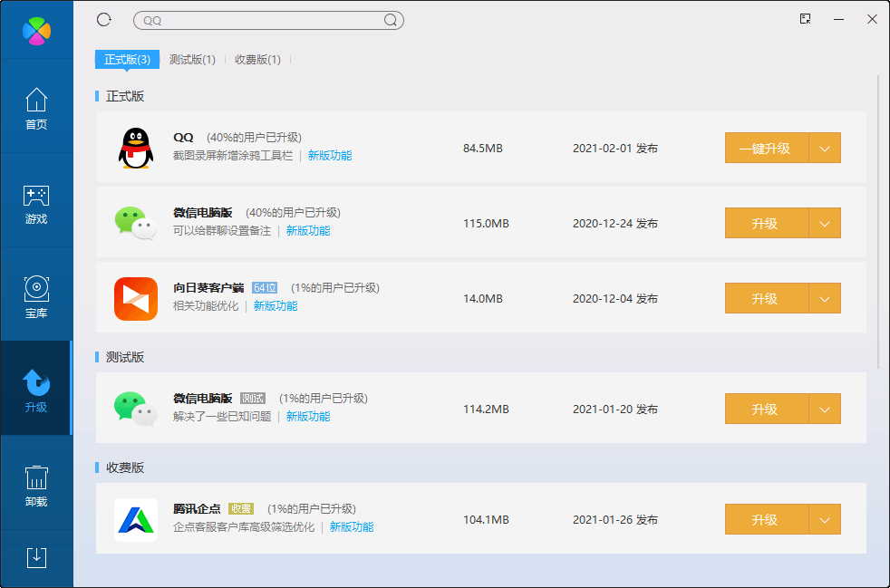The image size is (890, 588).
Task: Click the vertical scrollbar on the right
Action: (x=878, y=217)
